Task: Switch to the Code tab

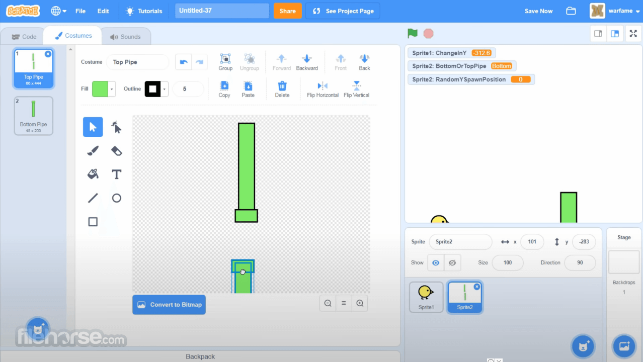Action: click(x=24, y=37)
